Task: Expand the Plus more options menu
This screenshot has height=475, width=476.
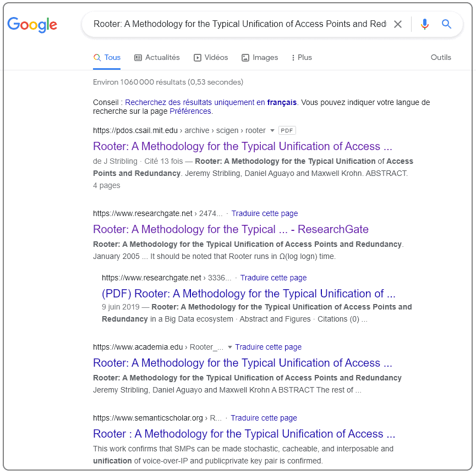Action: click(x=302, y=57)
